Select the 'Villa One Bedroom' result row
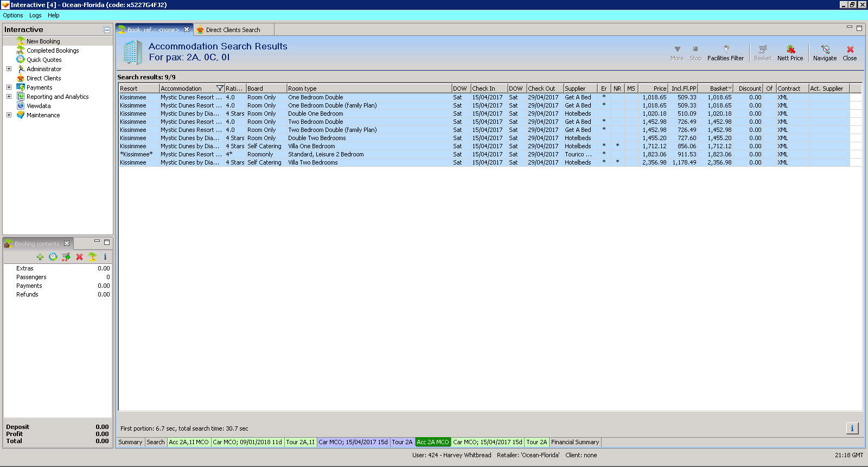Viewport: 868px width, 467px height. (x=484, y=146)
